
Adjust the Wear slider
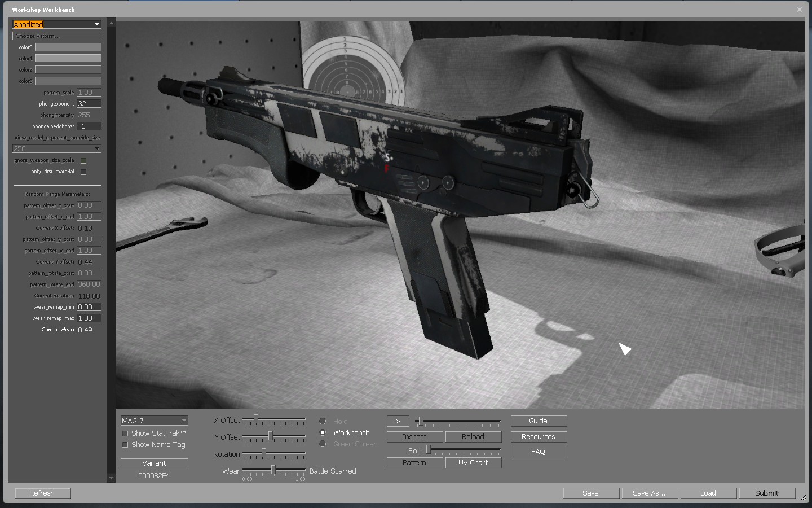(274, 470)
